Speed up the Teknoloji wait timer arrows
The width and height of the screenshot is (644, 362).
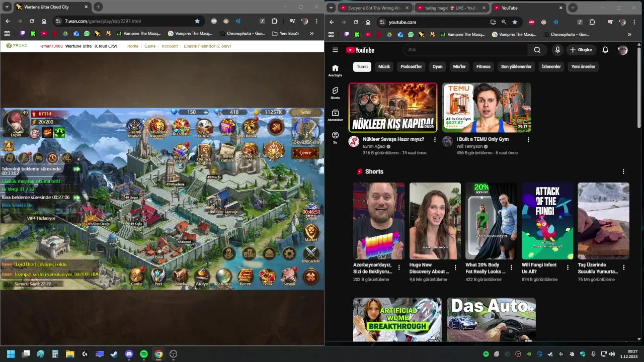pos(76,169)
